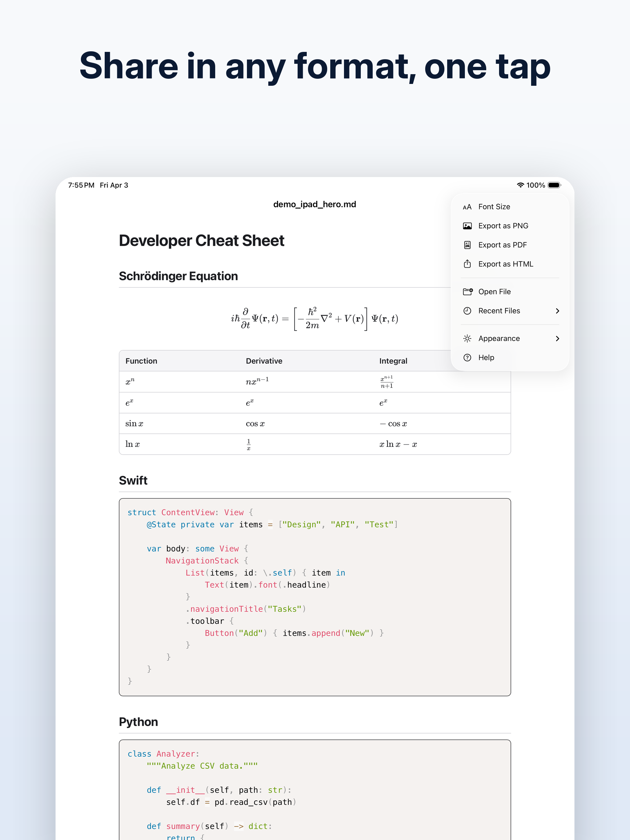Click the Swift section heading
Screen dimensions: 630x840
coord(133,480)
